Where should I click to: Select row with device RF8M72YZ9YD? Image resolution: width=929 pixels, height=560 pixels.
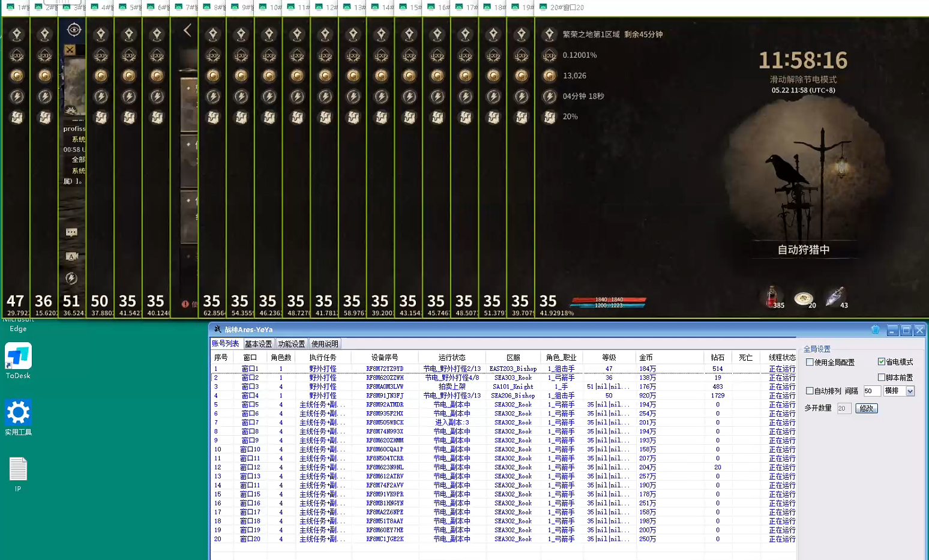point(504,369)
